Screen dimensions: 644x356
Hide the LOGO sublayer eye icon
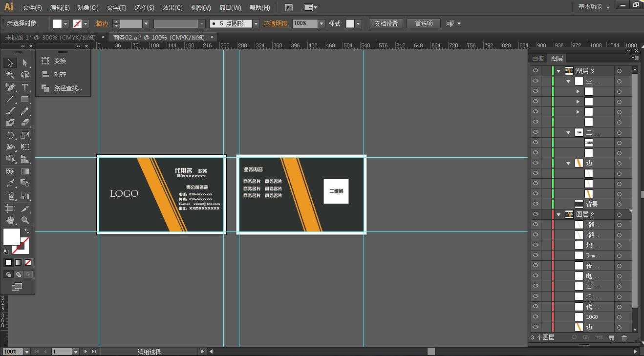coord(536,317)
